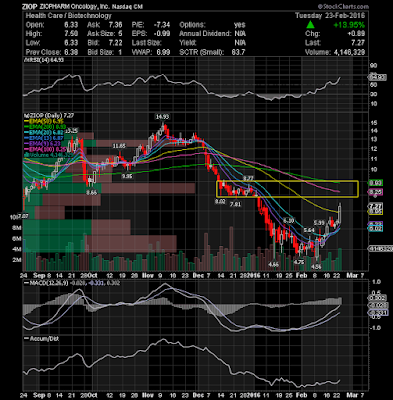
Task: Click the Feb label on upper date axis
Action: 301,276
